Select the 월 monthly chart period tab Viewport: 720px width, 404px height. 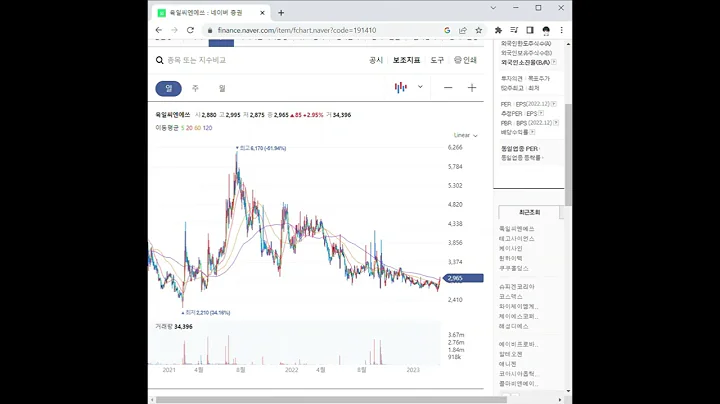tap(222, 88)
